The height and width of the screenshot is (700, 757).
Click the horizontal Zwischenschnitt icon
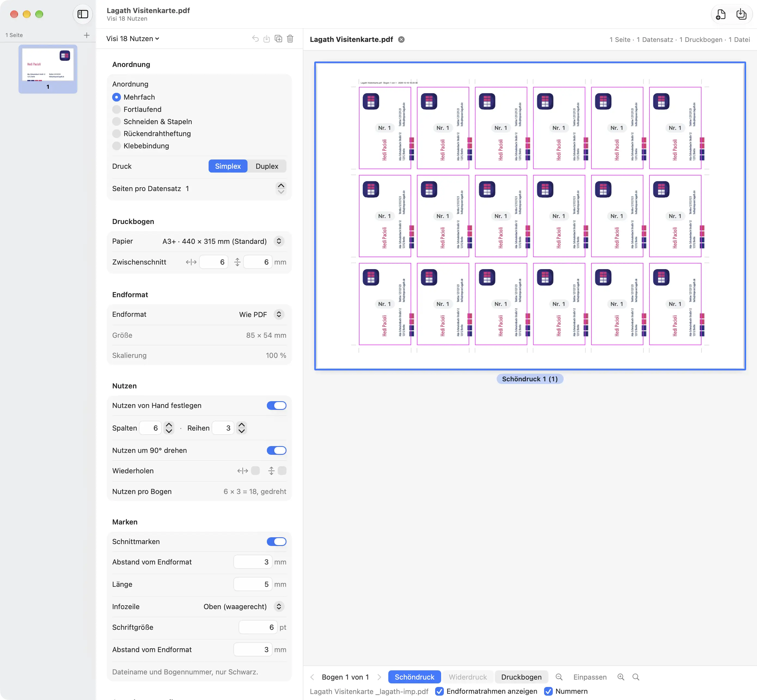(191, 262)
